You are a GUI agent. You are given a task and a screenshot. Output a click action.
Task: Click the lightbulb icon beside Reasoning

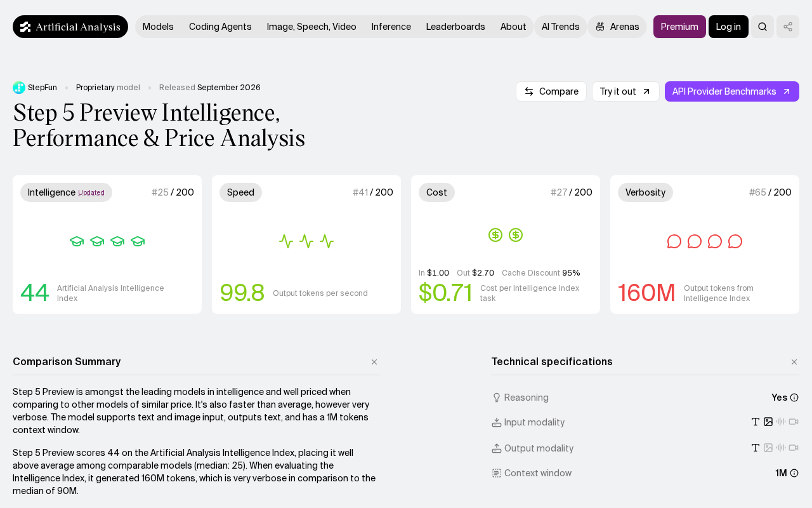pos(497,398)
